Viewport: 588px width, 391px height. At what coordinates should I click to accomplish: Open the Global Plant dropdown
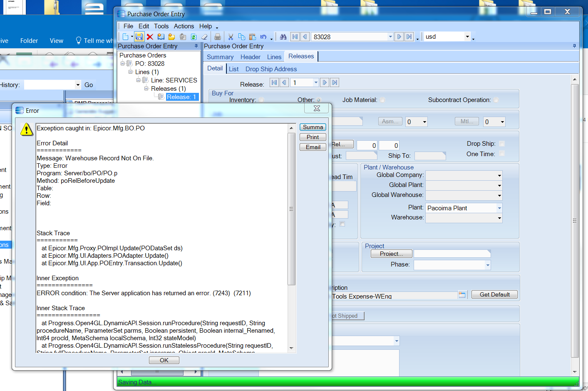[x=499, y=185]
